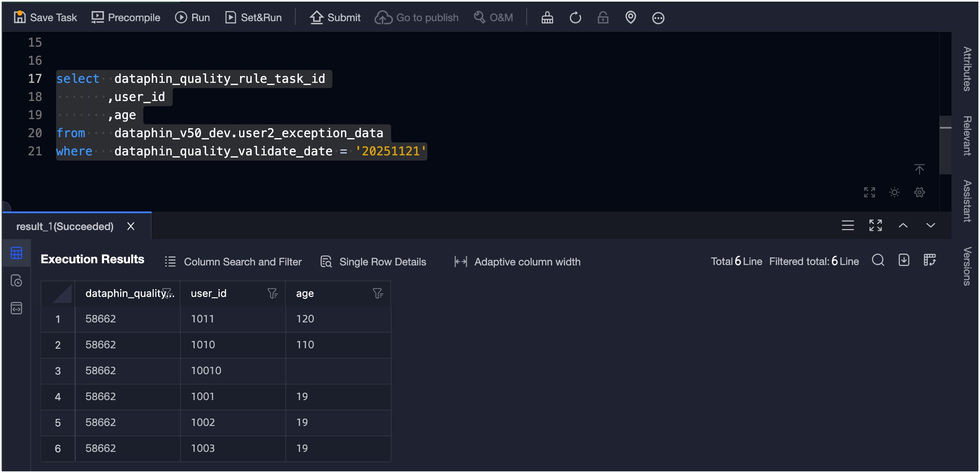Click the select-all corner of results table

pos(58,293)
